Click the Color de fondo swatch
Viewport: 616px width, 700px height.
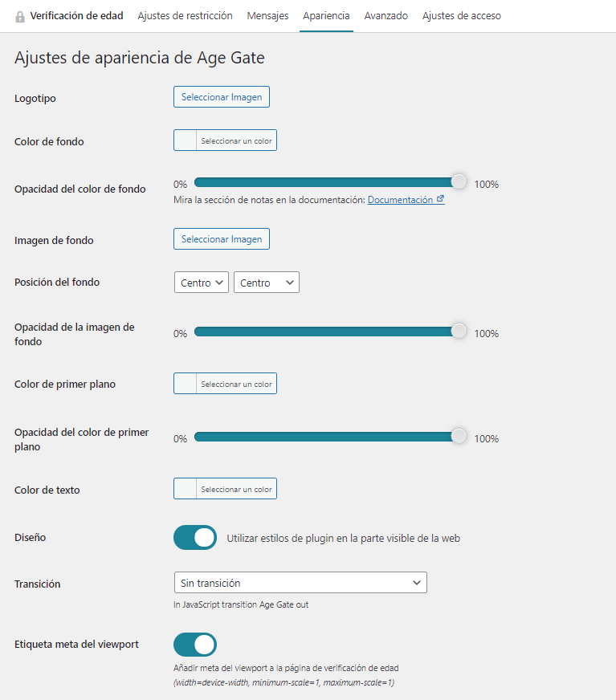pyautogui.click(x=186, y=140)
